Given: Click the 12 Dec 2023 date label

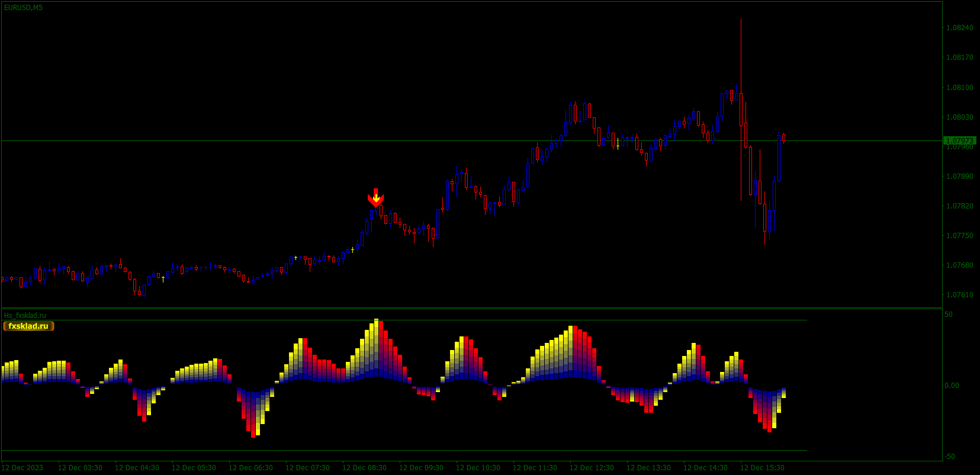Looking at the screenshot, I should tap(23, 468).
